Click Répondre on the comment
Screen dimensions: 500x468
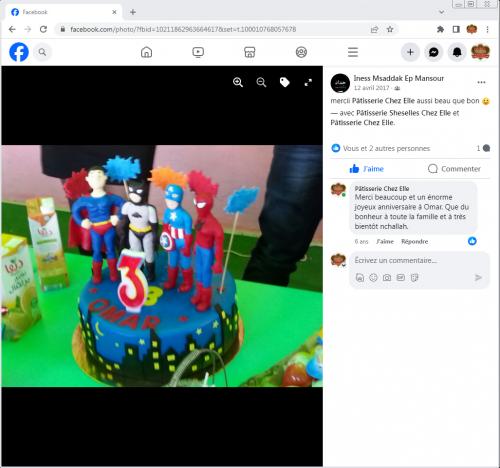[x=414, y=241]
